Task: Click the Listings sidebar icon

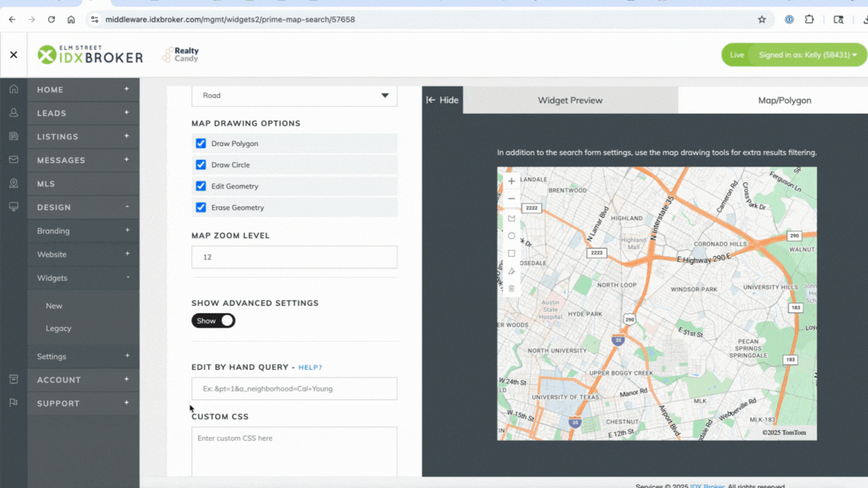Action: pyautogui.click(x=14, y=136)
